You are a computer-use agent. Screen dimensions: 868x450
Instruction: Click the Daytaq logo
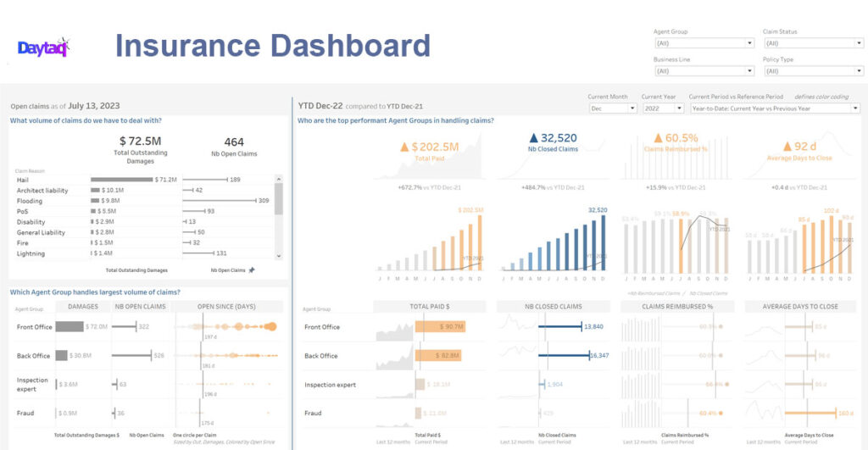coord(42,47)
